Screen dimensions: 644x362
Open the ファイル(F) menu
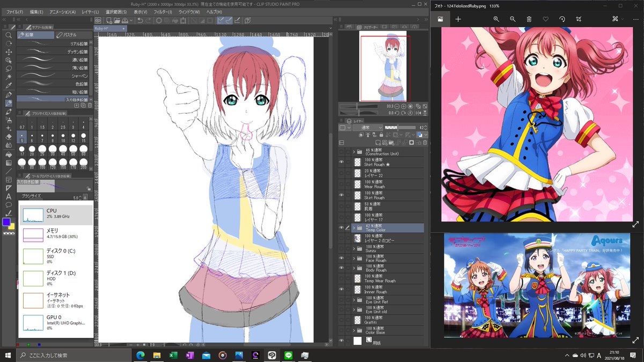coord(14,12)
